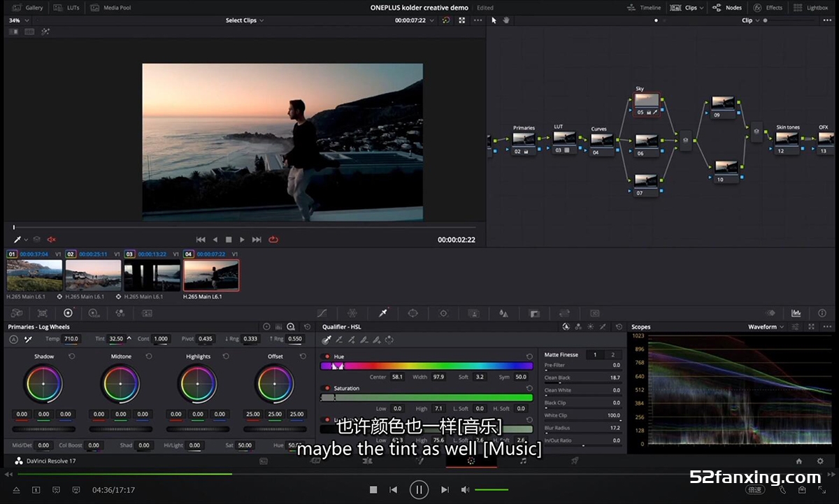Open the Power Window palette icon
Viewport: 839px width, 504px height.
(x=413, y=313)
